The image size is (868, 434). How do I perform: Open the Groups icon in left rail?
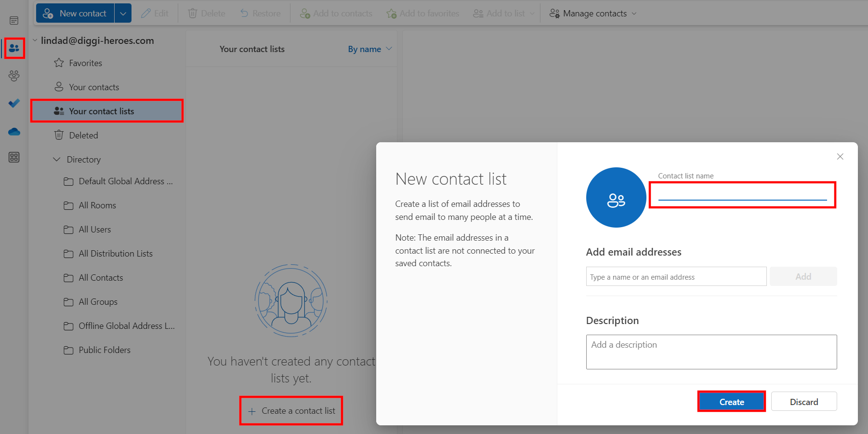click(x=14, y=76)
